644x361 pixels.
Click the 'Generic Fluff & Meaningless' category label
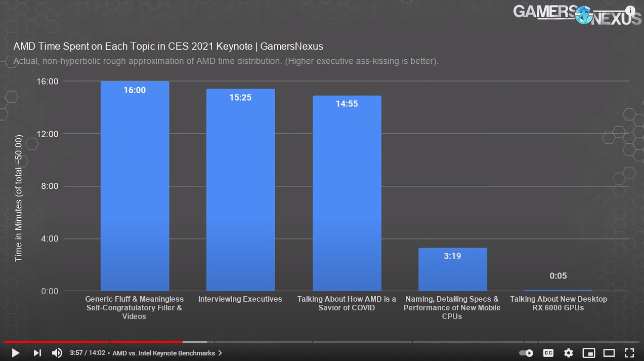pos(135,308)
